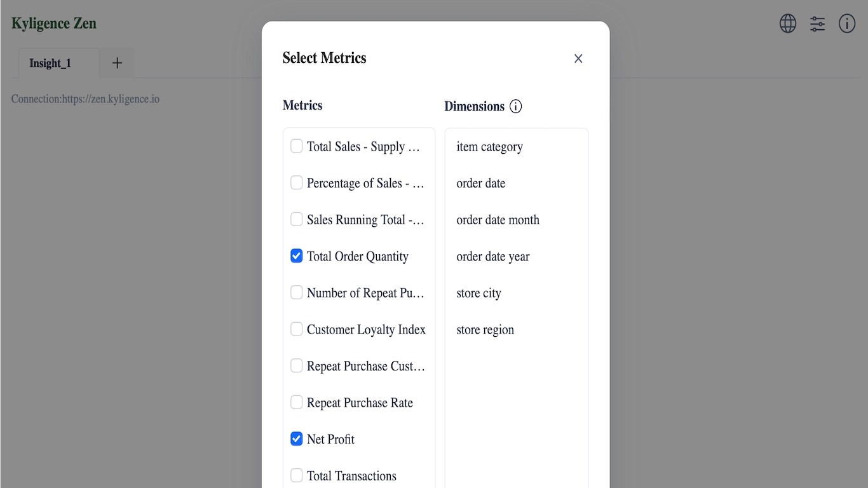Check Sales Running Total metric

click(x=296, y=219)
